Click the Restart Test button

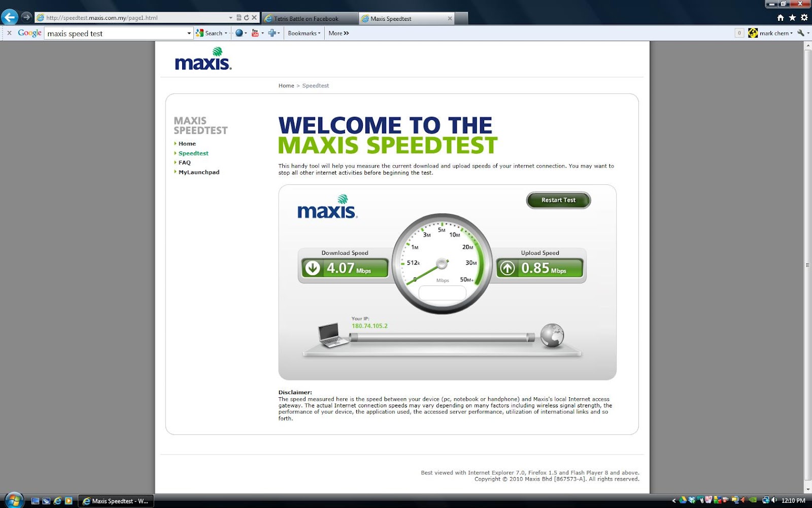(x=558, y=200)
